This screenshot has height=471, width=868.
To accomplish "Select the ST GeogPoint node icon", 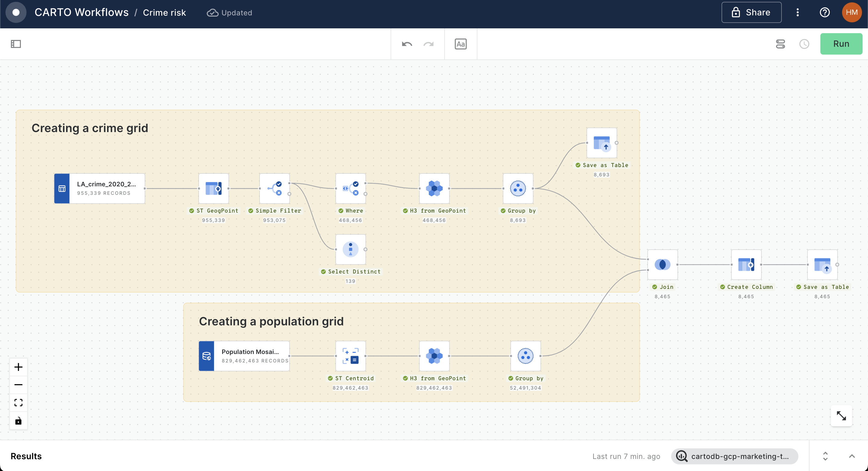I will point(214,188).
